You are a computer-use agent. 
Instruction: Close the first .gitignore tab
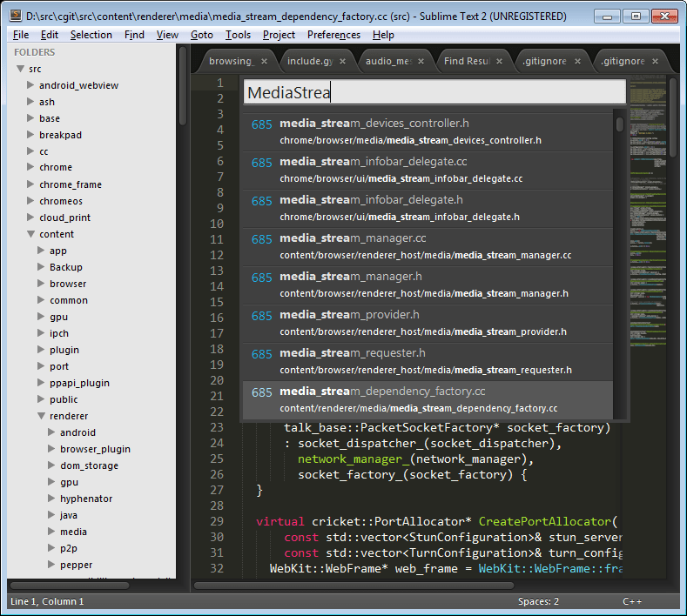(577, 61)
